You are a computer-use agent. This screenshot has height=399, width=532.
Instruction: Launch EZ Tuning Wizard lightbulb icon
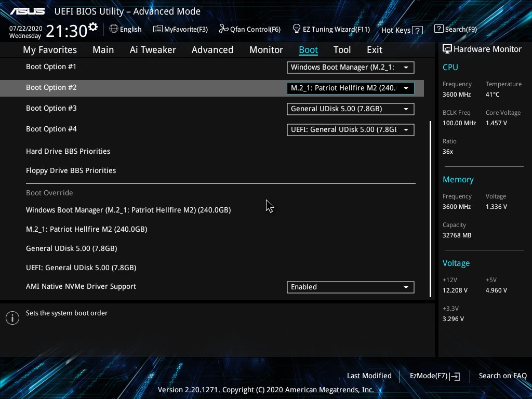pyautogui.click(x=297, y=29)
